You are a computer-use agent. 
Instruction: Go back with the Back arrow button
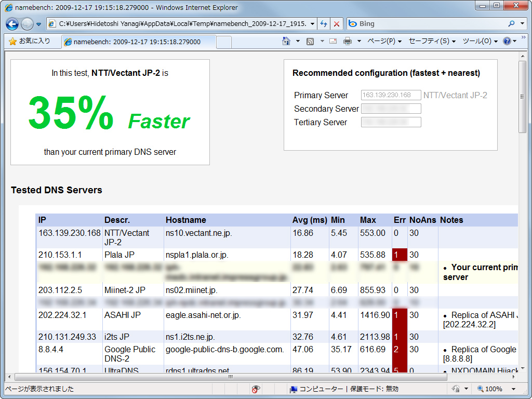12,24
